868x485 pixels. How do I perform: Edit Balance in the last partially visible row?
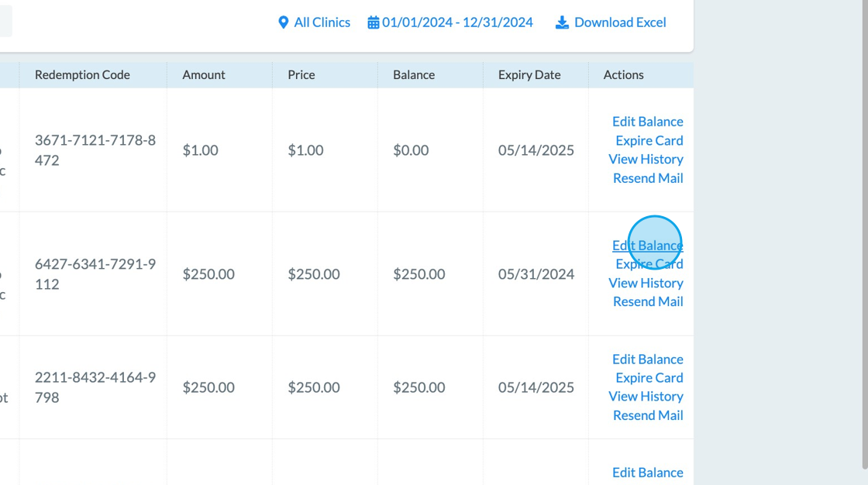tap(647, 473)
